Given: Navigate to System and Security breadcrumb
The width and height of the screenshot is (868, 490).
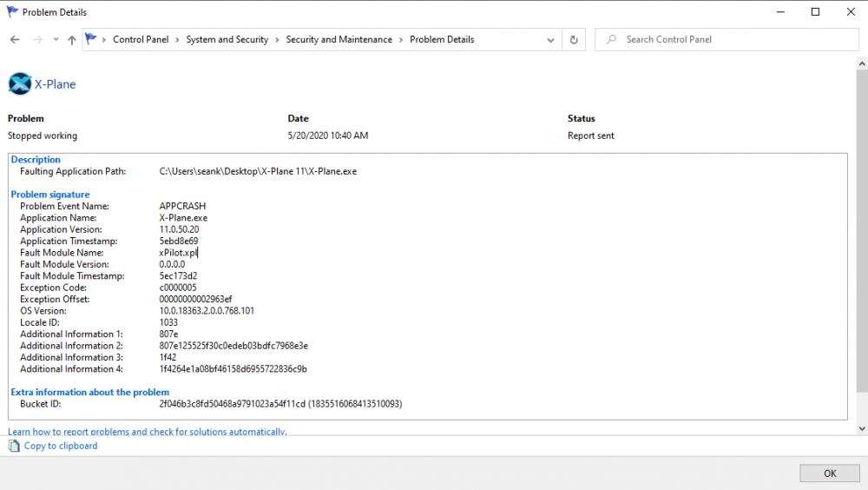Looking at the screenshot, I should [227, 40].
